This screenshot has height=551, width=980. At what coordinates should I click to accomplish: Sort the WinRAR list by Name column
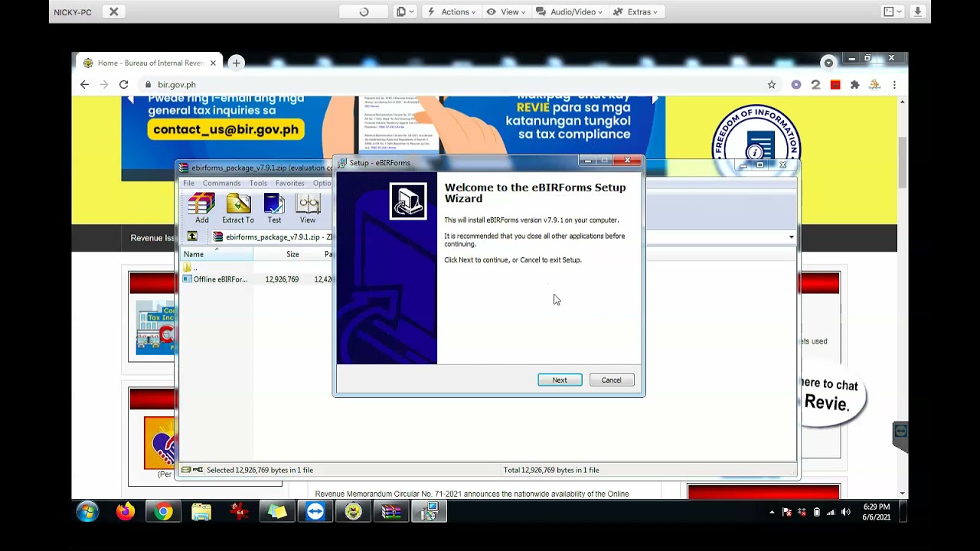pos(217,254)
